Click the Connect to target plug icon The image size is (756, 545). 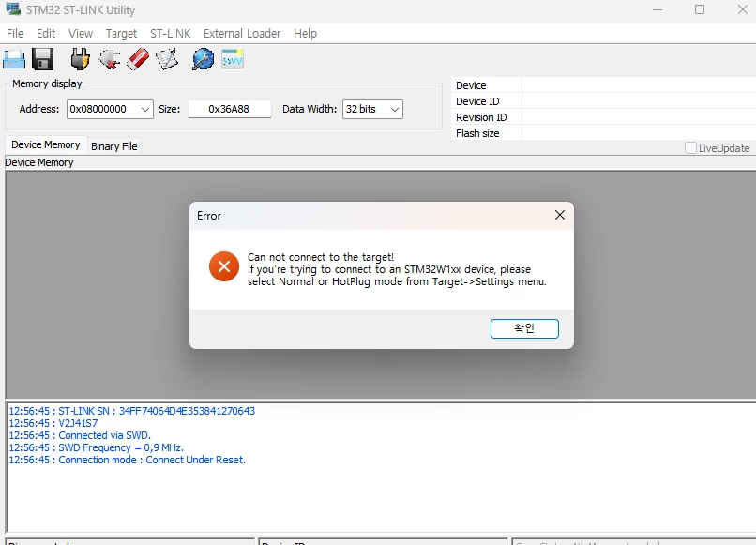tap(80, 59)
